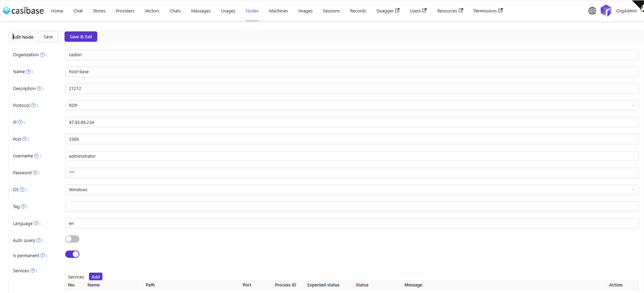Click help icon next to Password
644x293 pixels.
35,173
